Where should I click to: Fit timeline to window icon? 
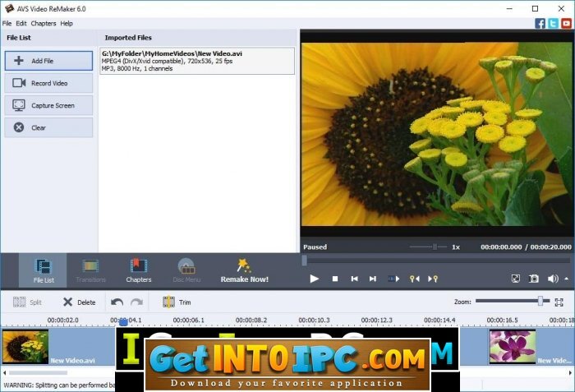[x=559, y=302]
